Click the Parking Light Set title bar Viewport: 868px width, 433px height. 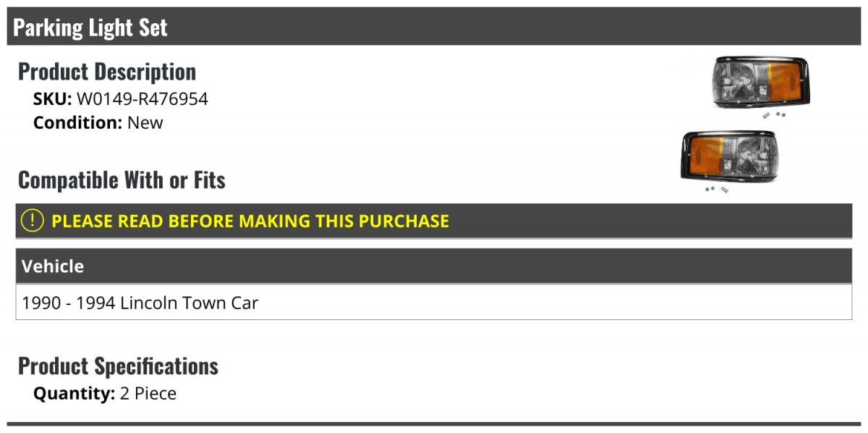pyautogui.click(x=434, y=27)
